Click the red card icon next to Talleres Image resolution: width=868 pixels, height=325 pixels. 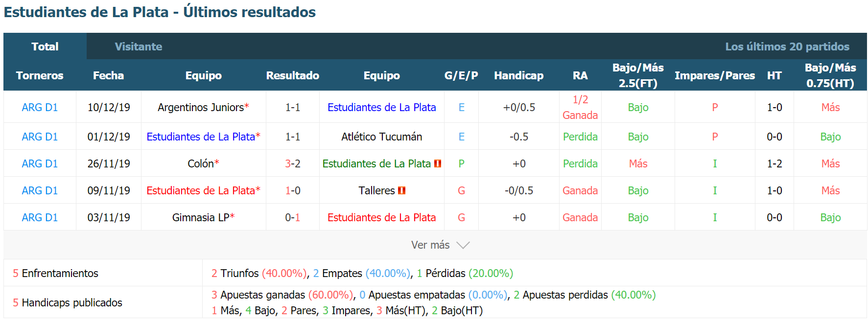(x=402, y=190)
